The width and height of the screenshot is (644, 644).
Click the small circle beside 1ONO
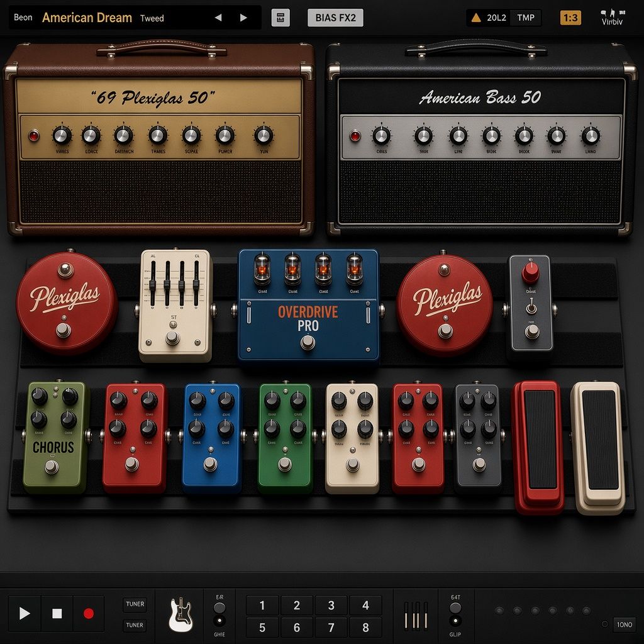pos(604,624)
